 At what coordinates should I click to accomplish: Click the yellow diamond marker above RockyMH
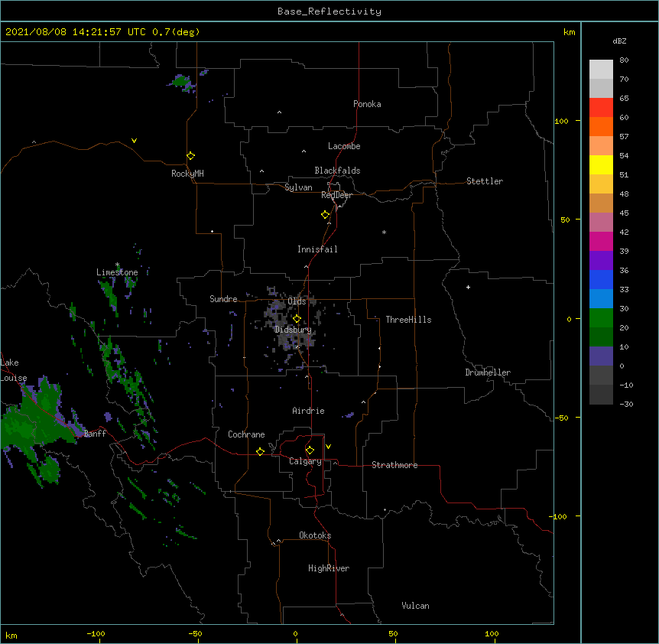point(190,155)
